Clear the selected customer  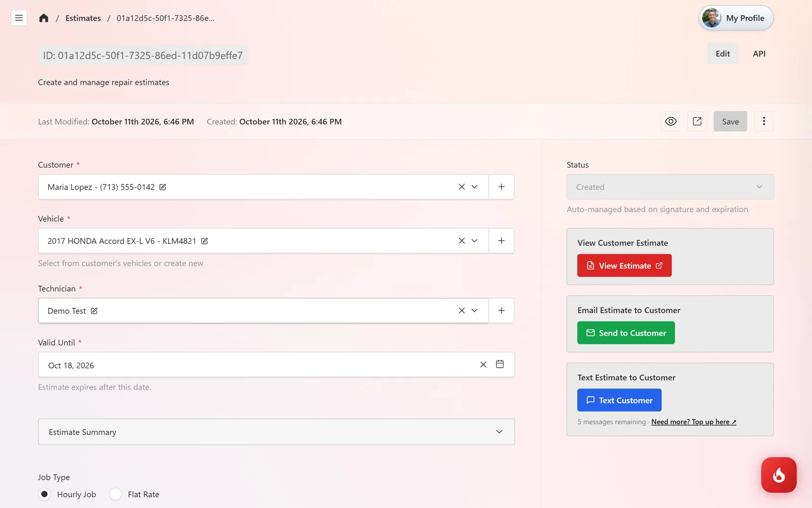click(x=462, y=187)
